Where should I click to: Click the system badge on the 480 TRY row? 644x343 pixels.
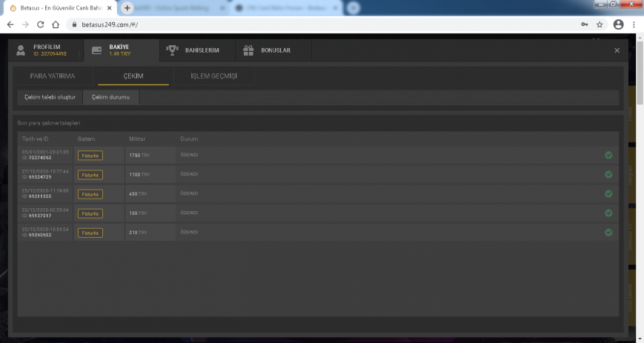coord(90,194)
